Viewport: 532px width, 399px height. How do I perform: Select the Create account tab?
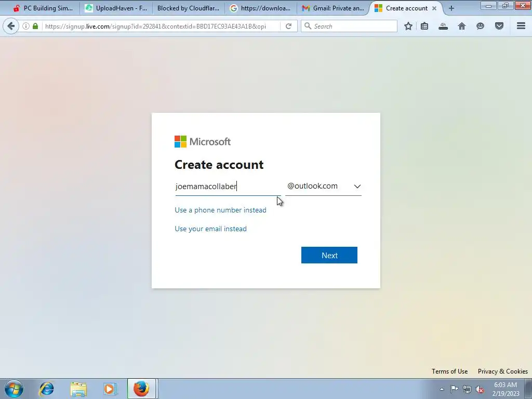pos(406,8)
